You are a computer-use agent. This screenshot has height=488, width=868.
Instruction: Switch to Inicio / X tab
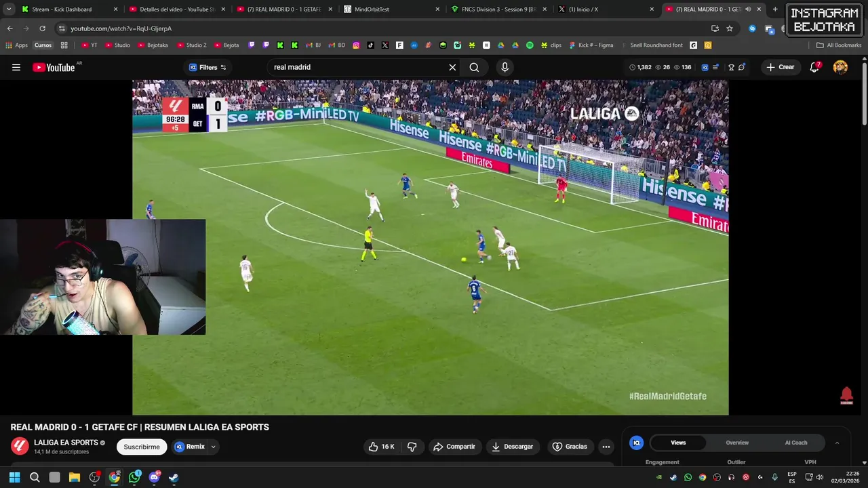coord(606,9)
